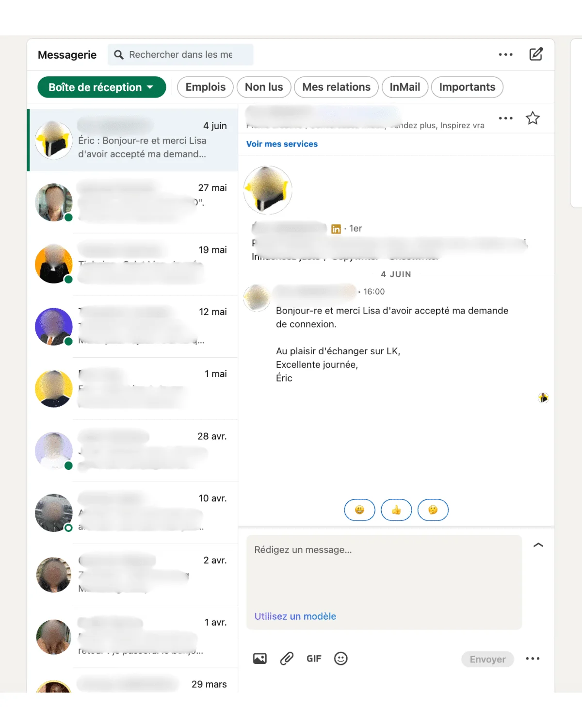Viewport: 582px width, 728px height.
Task: Focus the Rechercher dans les messages field
Action: pyautogui.click(x=180, y=55)
